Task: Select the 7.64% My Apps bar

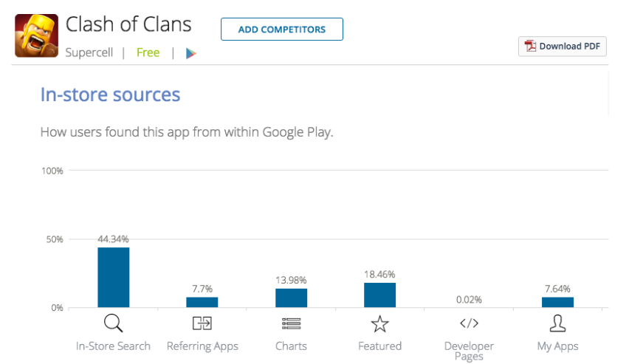Action: click(557, 302)
